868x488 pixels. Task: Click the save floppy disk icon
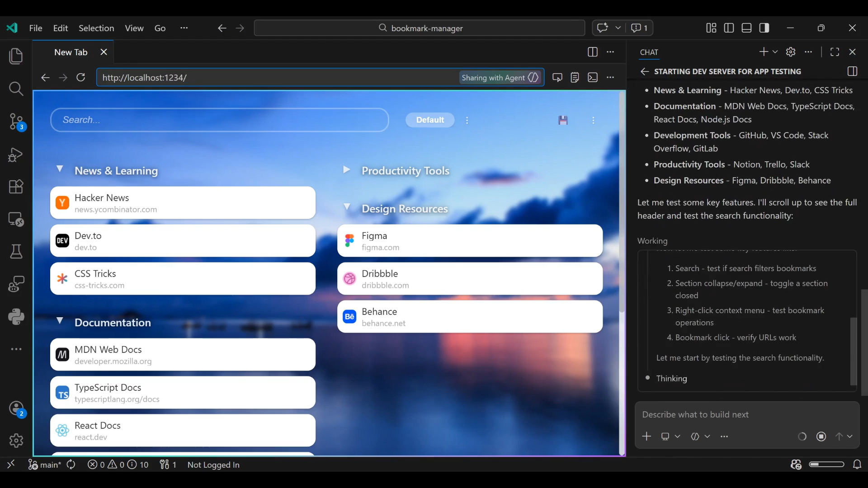tap(563, 120)
